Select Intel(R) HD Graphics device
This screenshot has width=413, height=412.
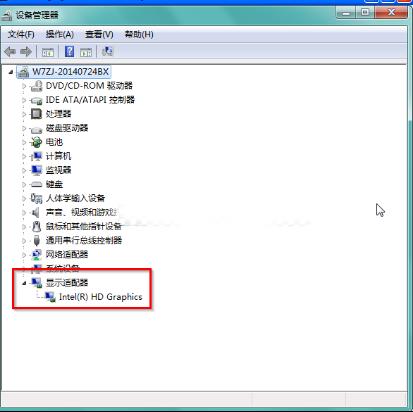[100, 297]
